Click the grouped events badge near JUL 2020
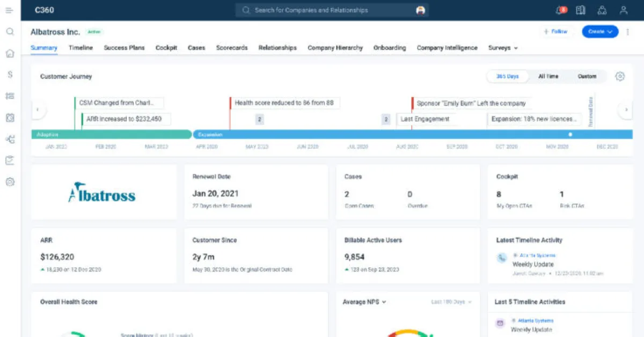Screen dimensions: 644x337 [x=385, y=120]
